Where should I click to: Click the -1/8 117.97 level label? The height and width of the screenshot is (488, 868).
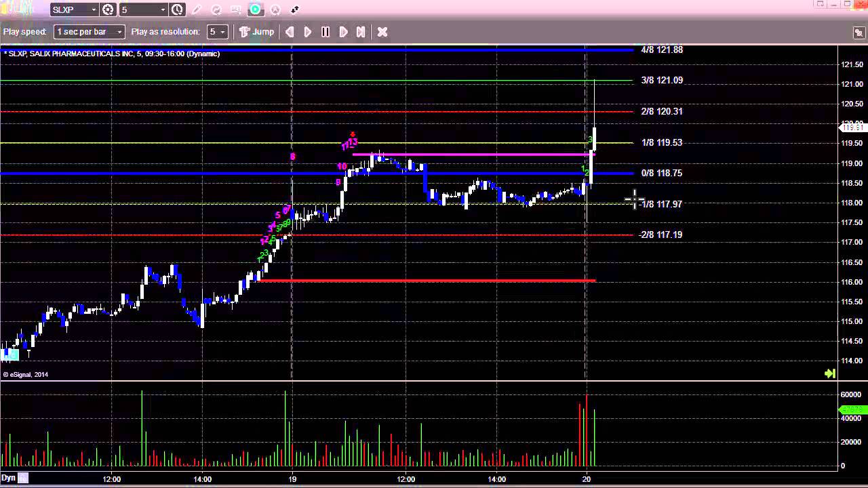(662, 204)
